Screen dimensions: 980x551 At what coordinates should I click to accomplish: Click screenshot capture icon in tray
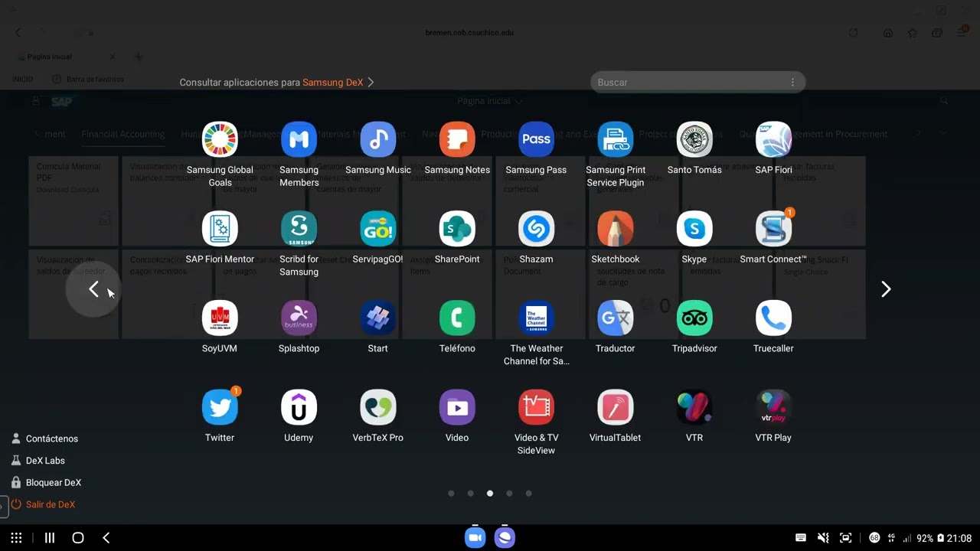point(846,538)
